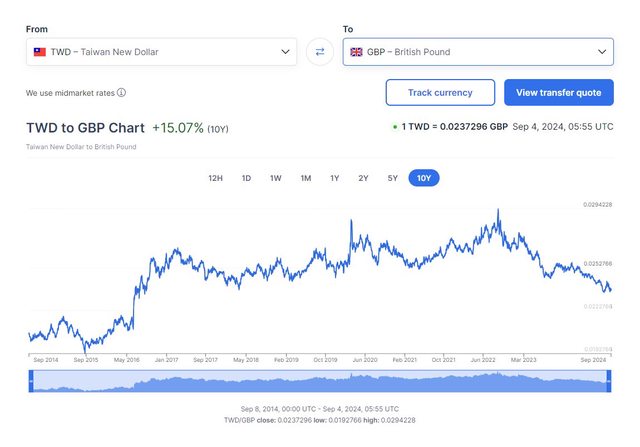
Task: Expand the To currency dropdown chevron
Action: (602, 52)
